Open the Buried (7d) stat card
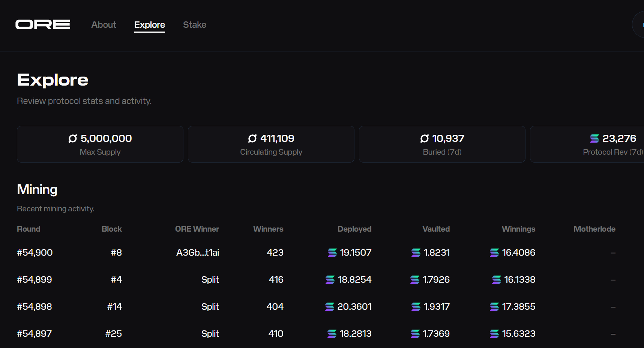The height and width of the screenshot is (348, 644). click(442, 144)
